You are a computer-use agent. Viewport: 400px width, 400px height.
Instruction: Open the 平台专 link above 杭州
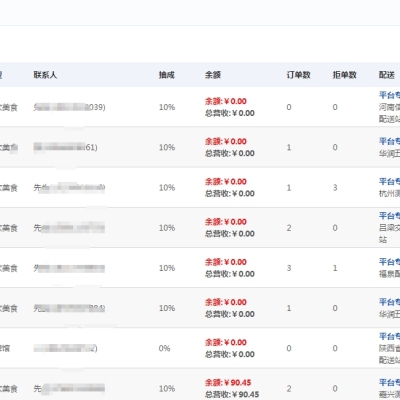click(x=389, y=182)
